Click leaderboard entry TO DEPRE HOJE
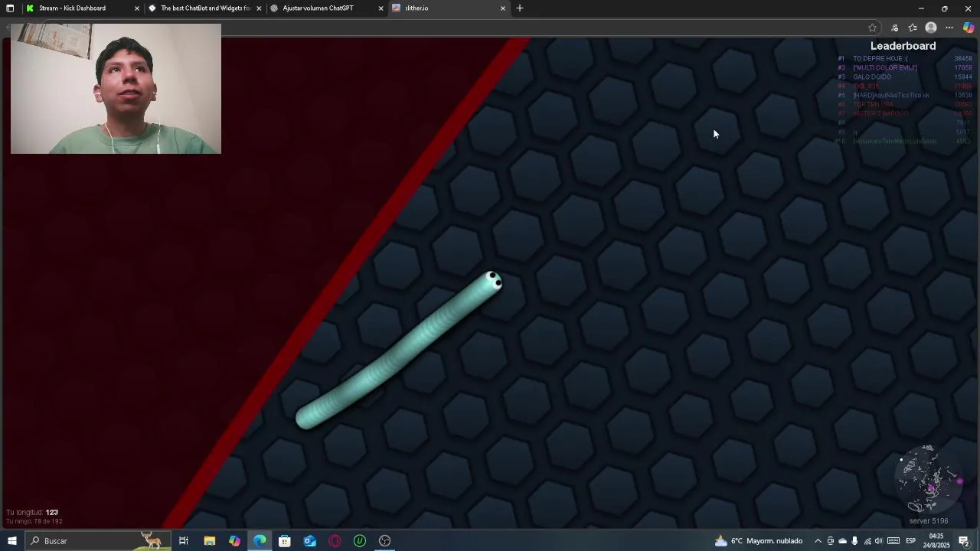This screenshot has width=980, height=551. pos(880,58)
